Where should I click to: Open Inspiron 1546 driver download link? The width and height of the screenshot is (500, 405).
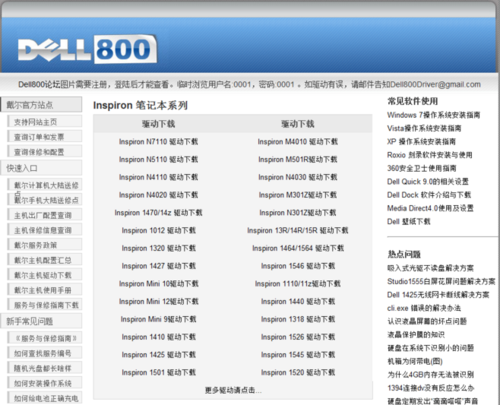click(298, 266)
